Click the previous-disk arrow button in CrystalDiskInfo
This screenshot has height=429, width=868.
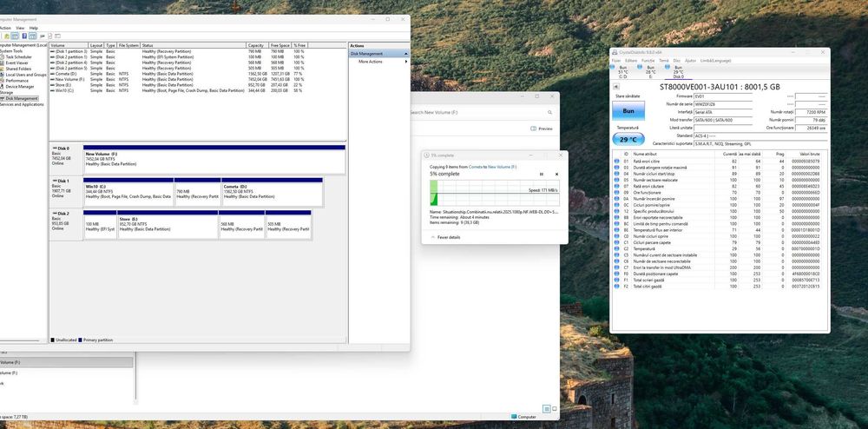pyautogui.click(x=616, y=87)
